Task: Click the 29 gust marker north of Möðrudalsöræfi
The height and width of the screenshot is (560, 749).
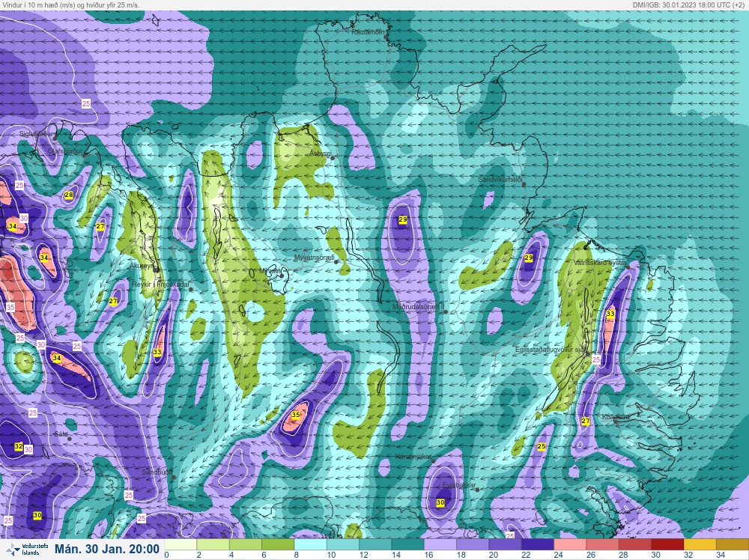Action: coord(403,219)
